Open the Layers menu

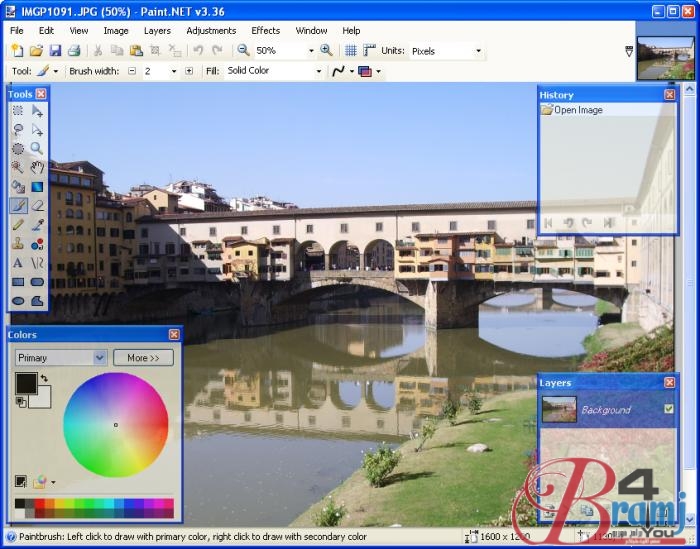click(157, 30)
